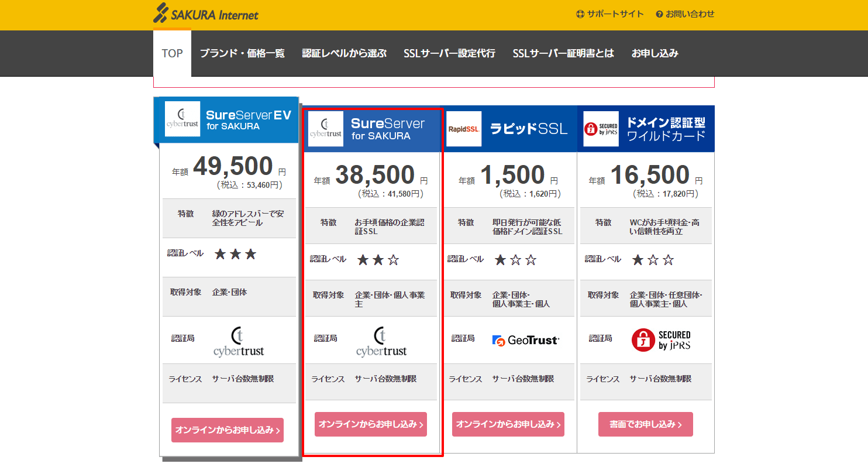Click WCがお手頃料金・高い信頼性を両立 text
The height and width of the screenshot is (467, 868).
point(664,227)
